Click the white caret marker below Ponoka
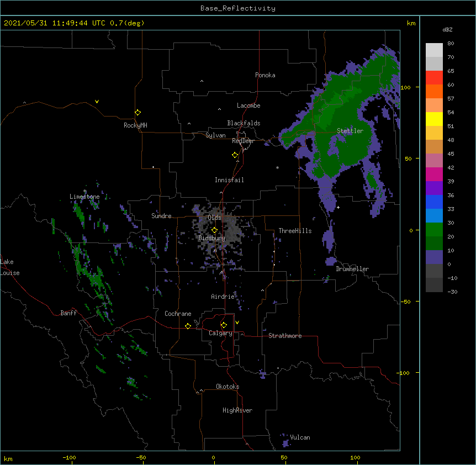Screen dimensions: 476x465 202,81
